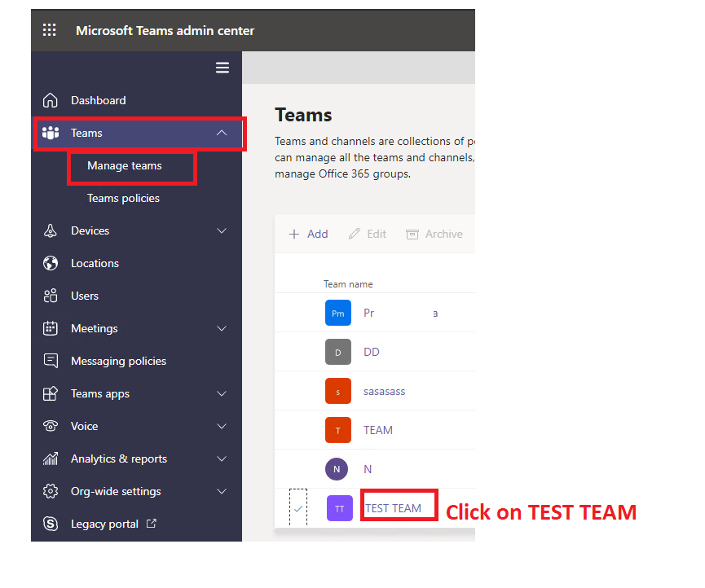Click the pencil icon next to Edit
The width and height of the screenshot is (705, 588).
(355, 234)
